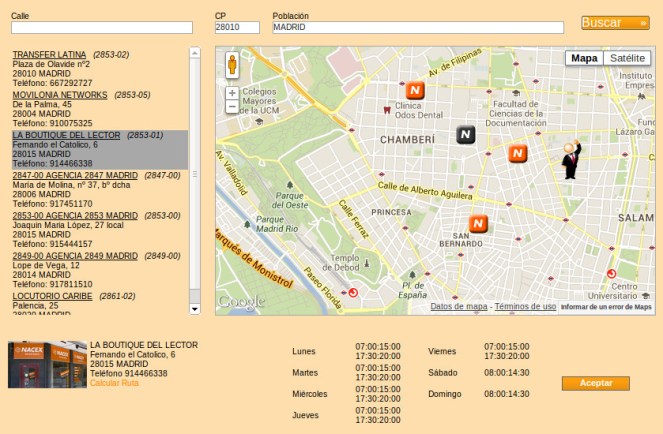
Task: Select TRANSFER LATINA in results list
Action: pyautogui.click(x=49, y=55)
